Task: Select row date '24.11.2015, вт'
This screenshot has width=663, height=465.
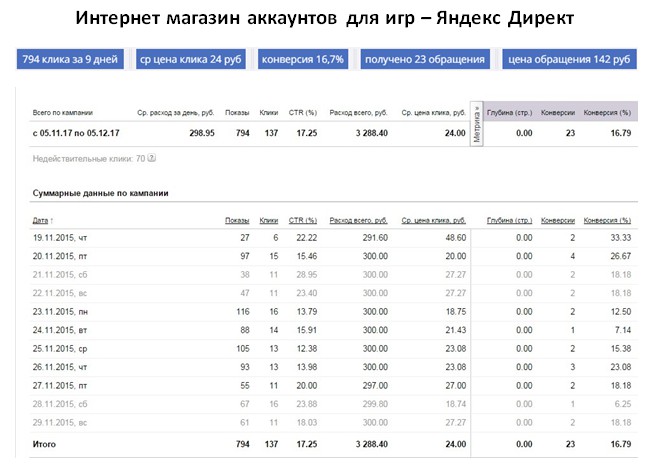Action: pos(60,330)
